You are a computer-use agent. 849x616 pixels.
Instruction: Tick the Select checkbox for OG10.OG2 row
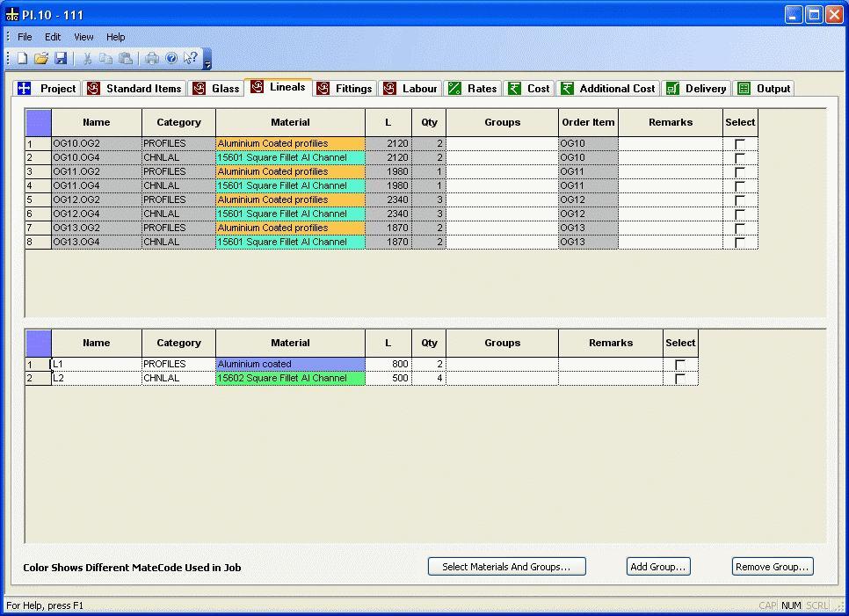point(740,144)
